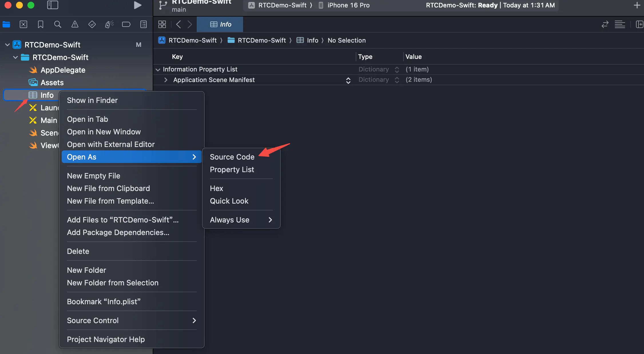644x354 pixels.
Task: Expand the Source Control submenu
Action: point(132,321)
